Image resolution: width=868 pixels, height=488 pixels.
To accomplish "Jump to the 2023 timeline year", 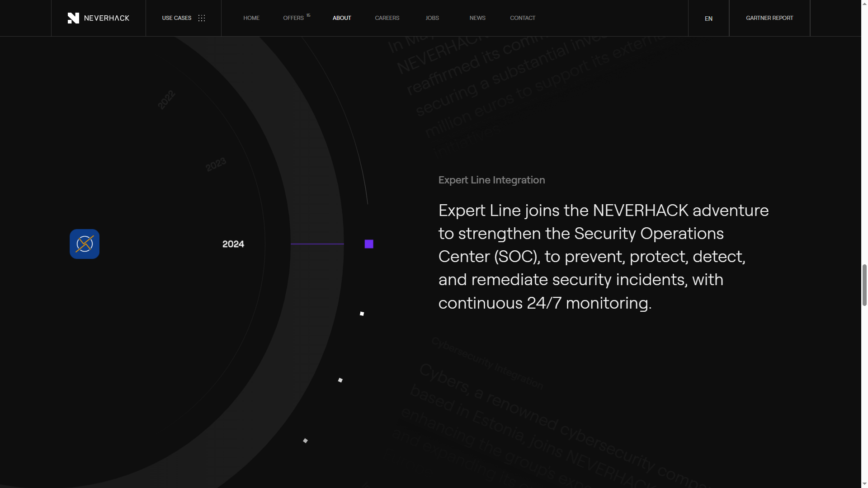I will 216,164.
